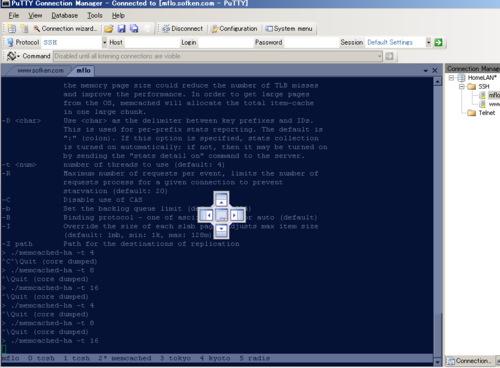Viewport: 500px width, 368px height.
Task: Select the mflo tab
Action: 83,70
